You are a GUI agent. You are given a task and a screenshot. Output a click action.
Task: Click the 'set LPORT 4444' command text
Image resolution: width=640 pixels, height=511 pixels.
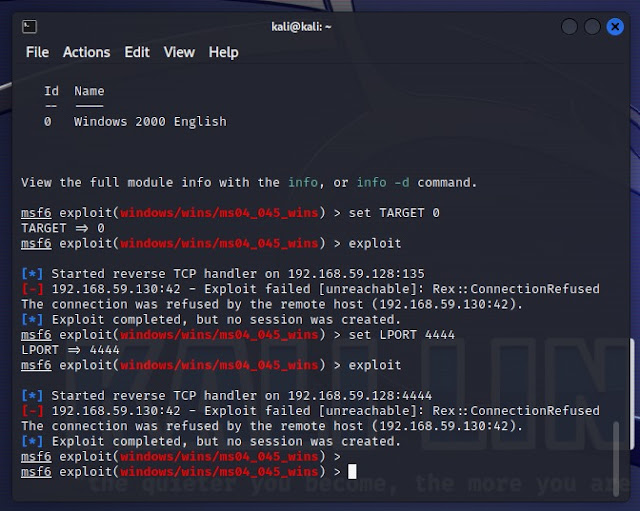click(x=402, y=335)
